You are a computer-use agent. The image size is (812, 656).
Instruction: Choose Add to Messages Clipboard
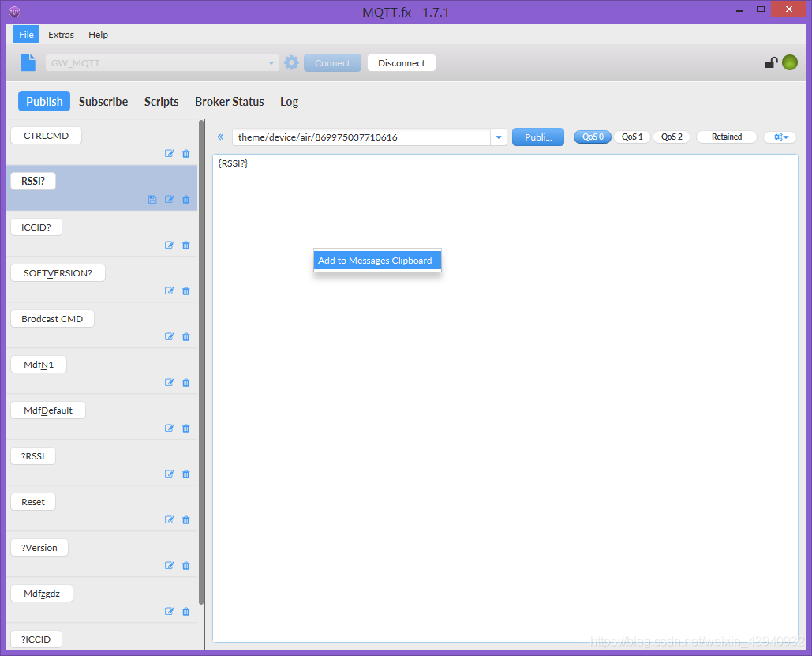tap(377, 261)
